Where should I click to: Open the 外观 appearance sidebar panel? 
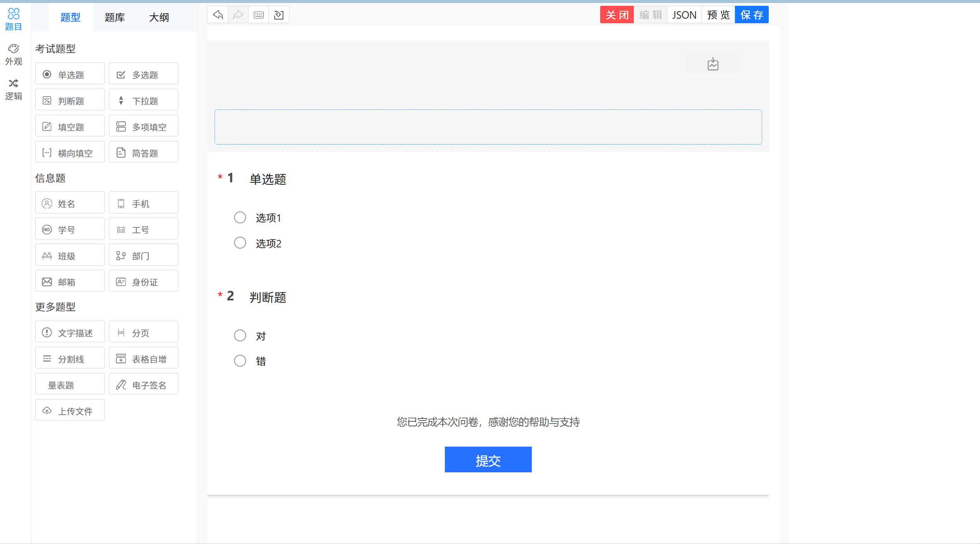[13, 55]
